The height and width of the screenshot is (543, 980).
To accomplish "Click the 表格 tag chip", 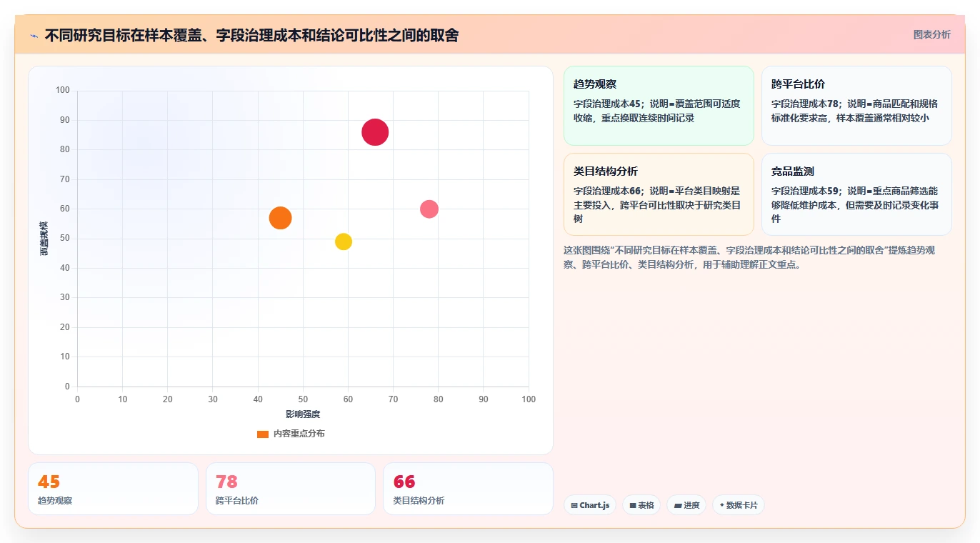I will point(641,505).
